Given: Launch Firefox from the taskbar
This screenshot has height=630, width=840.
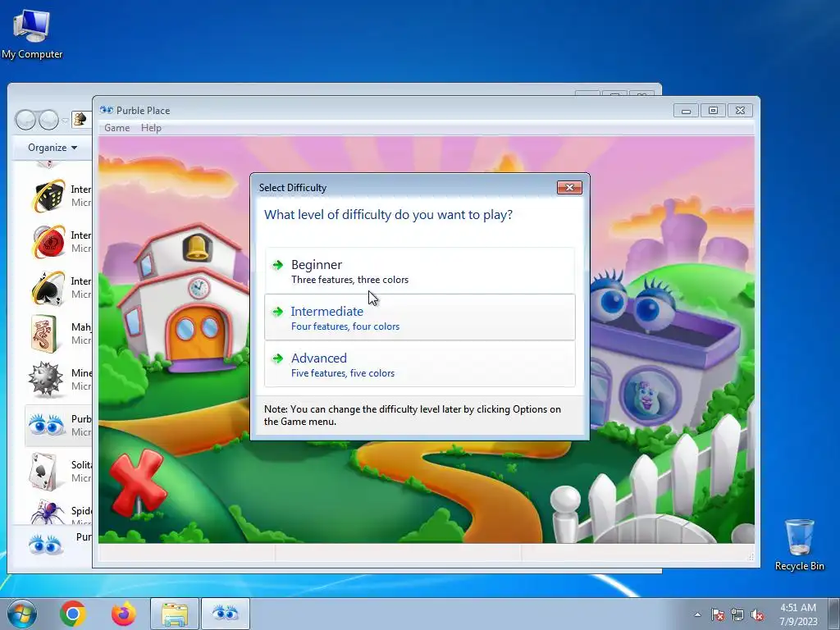Looking at the screenshot, I should [x=124, y=614].
